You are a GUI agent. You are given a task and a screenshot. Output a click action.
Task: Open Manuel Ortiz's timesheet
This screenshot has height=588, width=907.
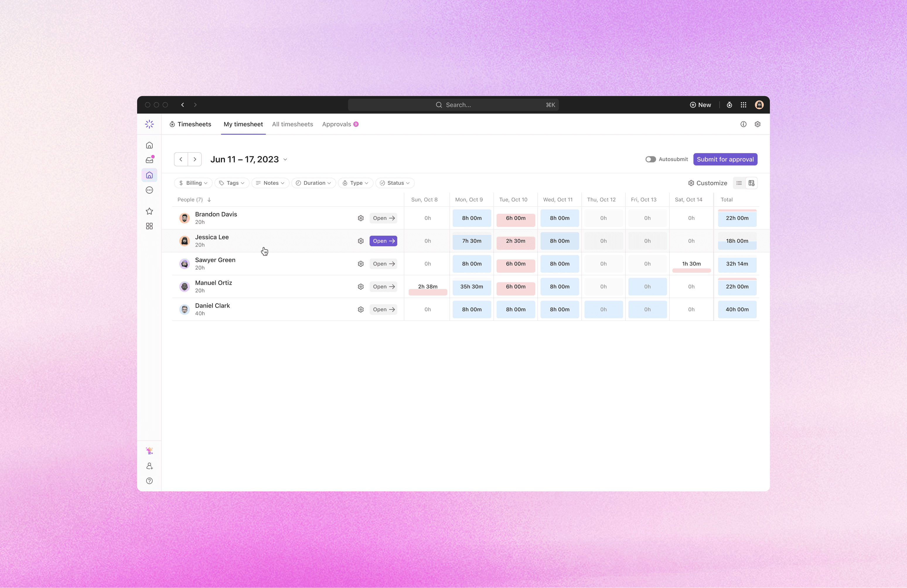pyautogui.click(x=383, y=287)
